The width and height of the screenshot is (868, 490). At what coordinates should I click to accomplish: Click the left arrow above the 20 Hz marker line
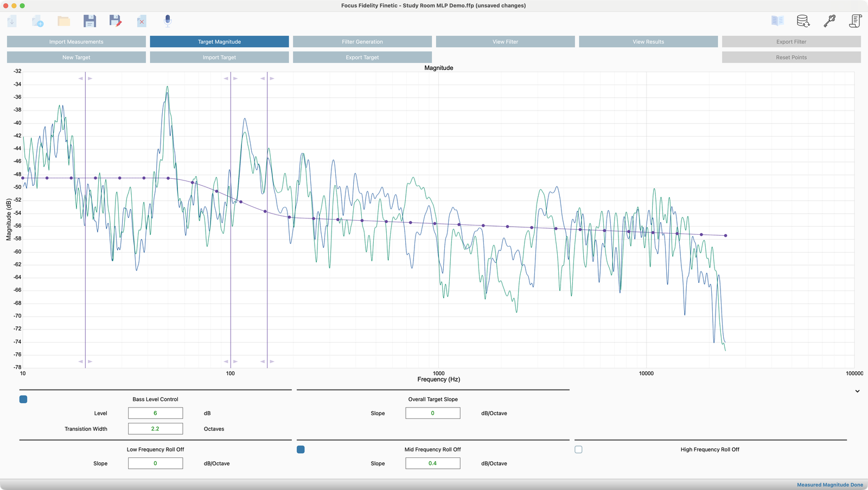tap(81, 79)
